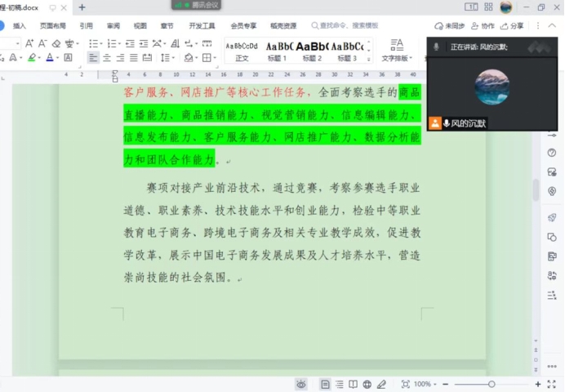Screen dimensions: 565x392
Task: Open the 插入 menu tab
Action: coord(19,25)
